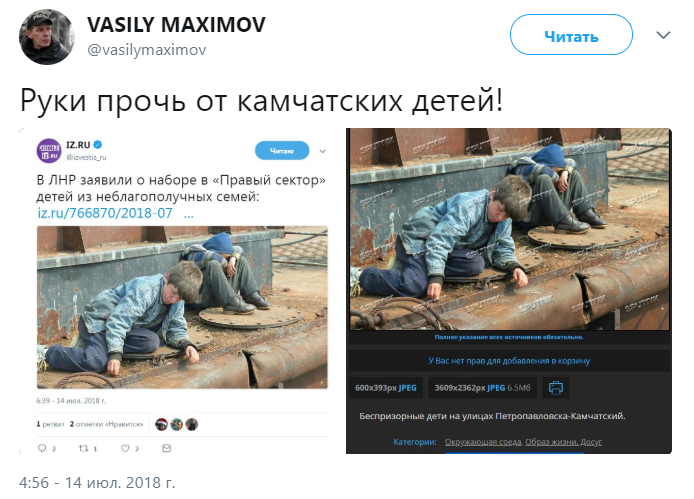Click the 4:56 - 14 июл. 2018 timestamp
694x499 pixels.
[97, 482]
